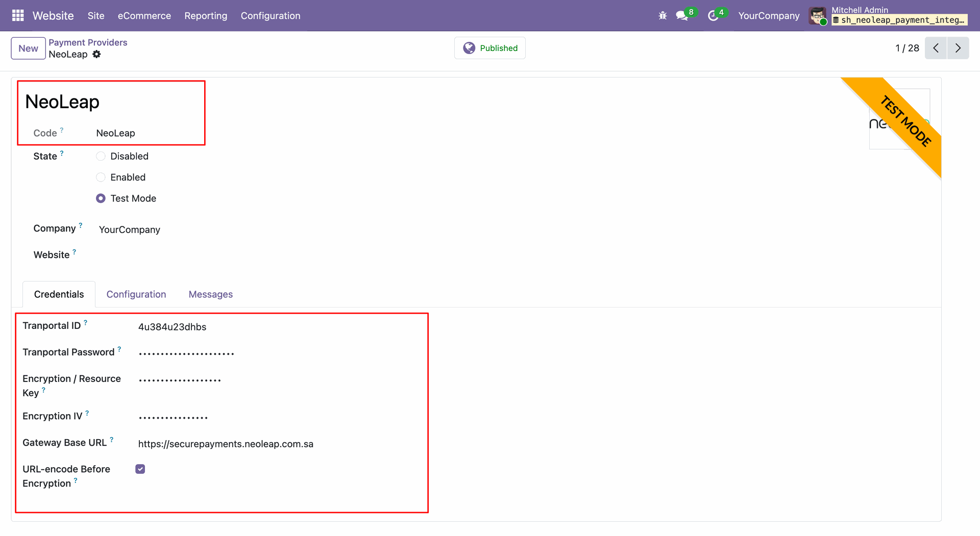Open the Reporting menu
Image resolution: width=980 pixels, height=536 pixels.
(206, 16)
